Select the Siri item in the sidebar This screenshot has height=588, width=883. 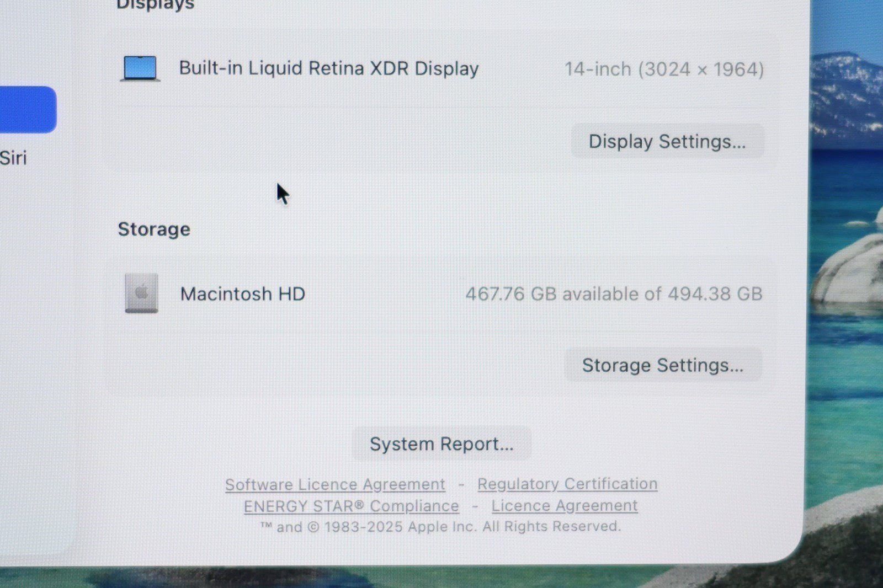(13, 158)
